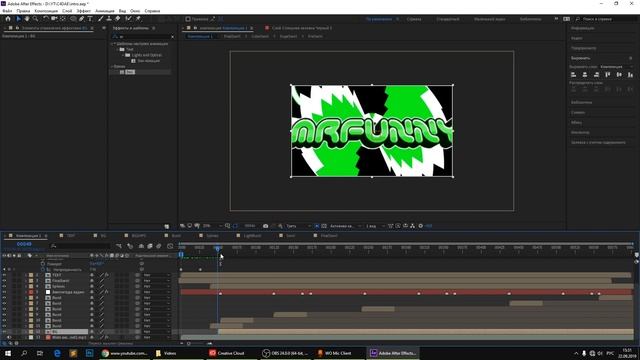Select the Selection arrow tool
Image resolution: width=640 pixels, height=360 pixels.
pos(18,19)
